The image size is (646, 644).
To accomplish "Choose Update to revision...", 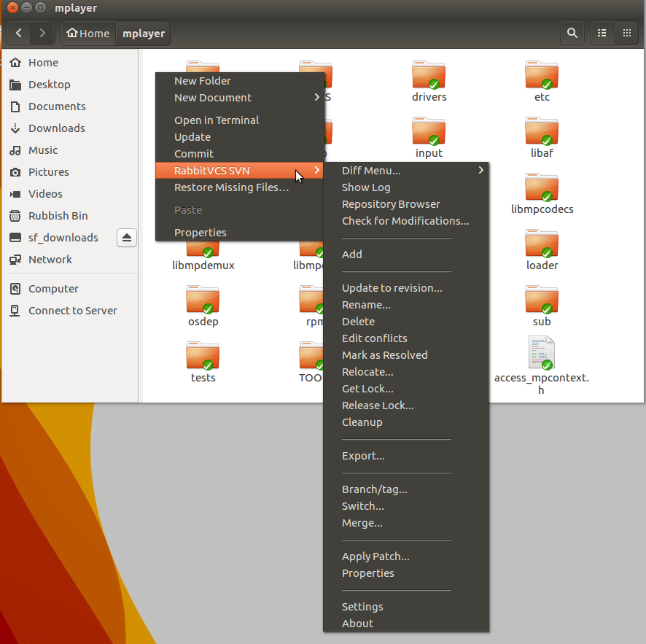I will (x=406, y=288).
